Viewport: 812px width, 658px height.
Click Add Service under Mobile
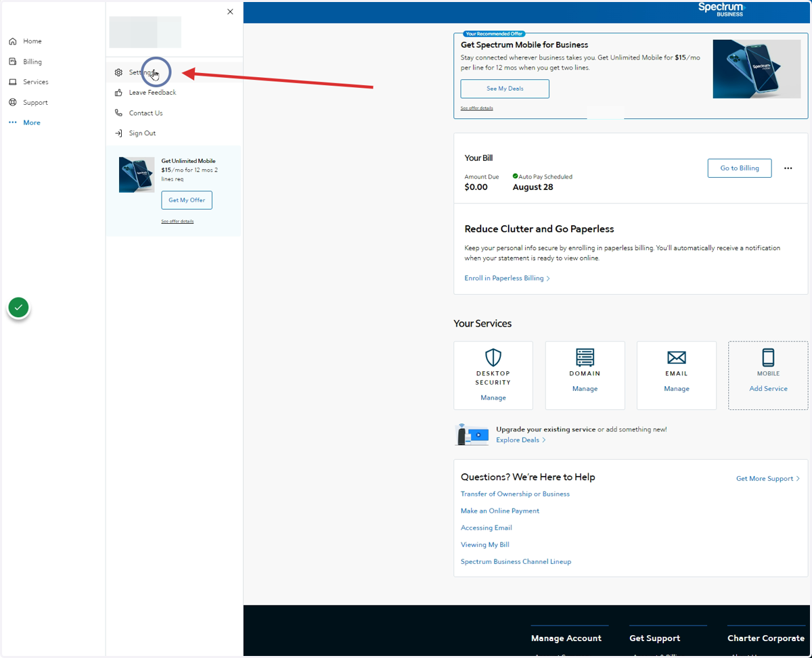[x=768, y=389]
